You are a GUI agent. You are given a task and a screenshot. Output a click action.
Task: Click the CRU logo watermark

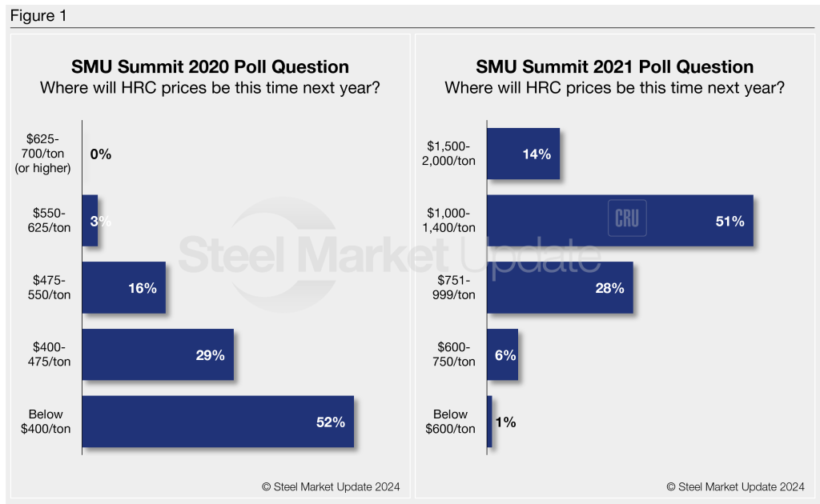point(627,218)
